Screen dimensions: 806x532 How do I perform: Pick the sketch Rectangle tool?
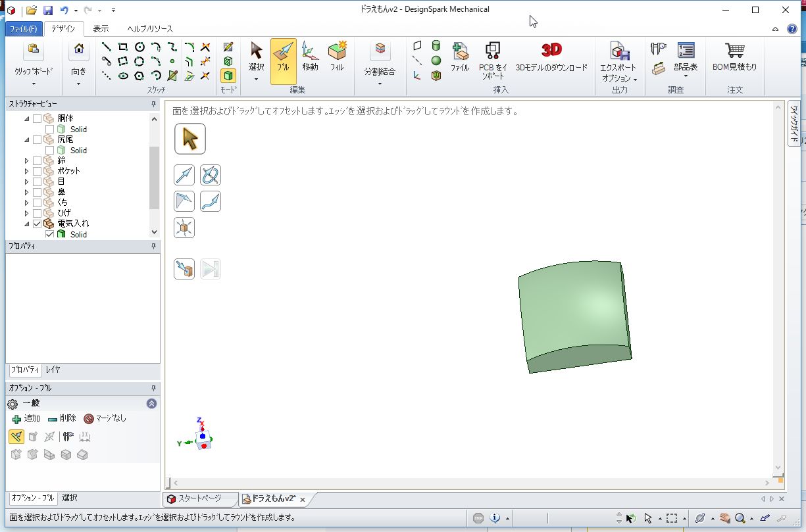pyautogui.click(x=123, y=47)
